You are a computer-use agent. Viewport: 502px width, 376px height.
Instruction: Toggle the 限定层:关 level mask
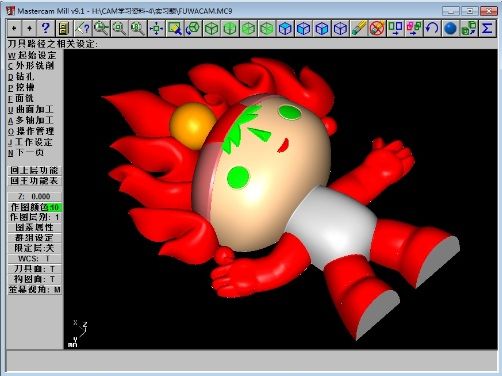click(x=34, y=248)
